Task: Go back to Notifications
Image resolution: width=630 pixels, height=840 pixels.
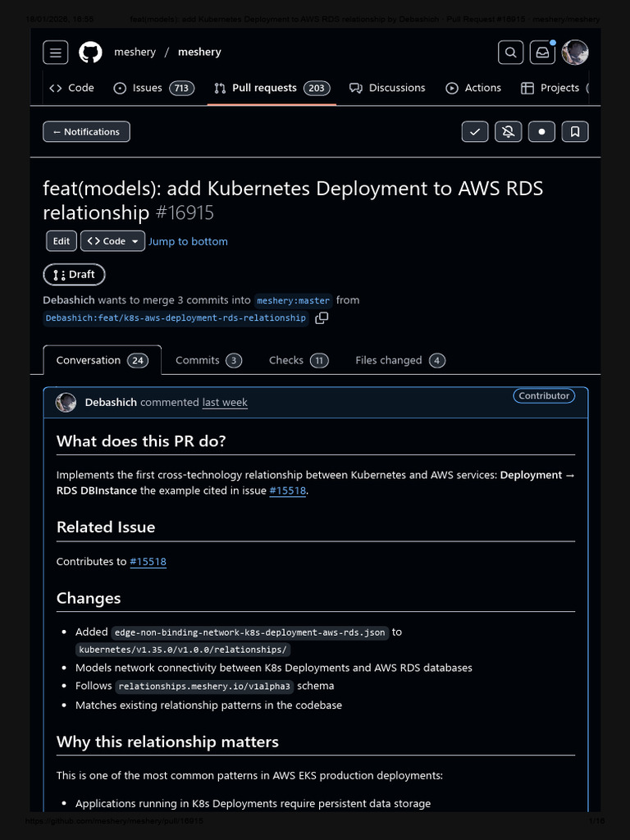Action: 86,132
